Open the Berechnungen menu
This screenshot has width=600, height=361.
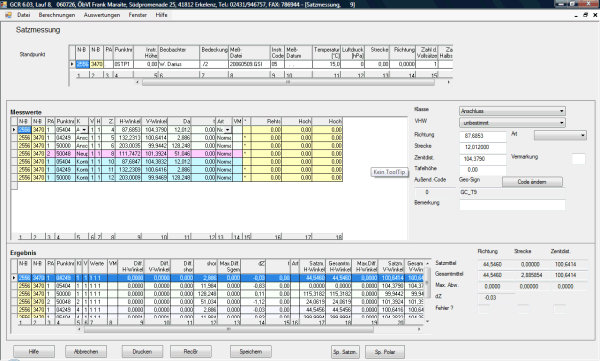pos(57,15)
